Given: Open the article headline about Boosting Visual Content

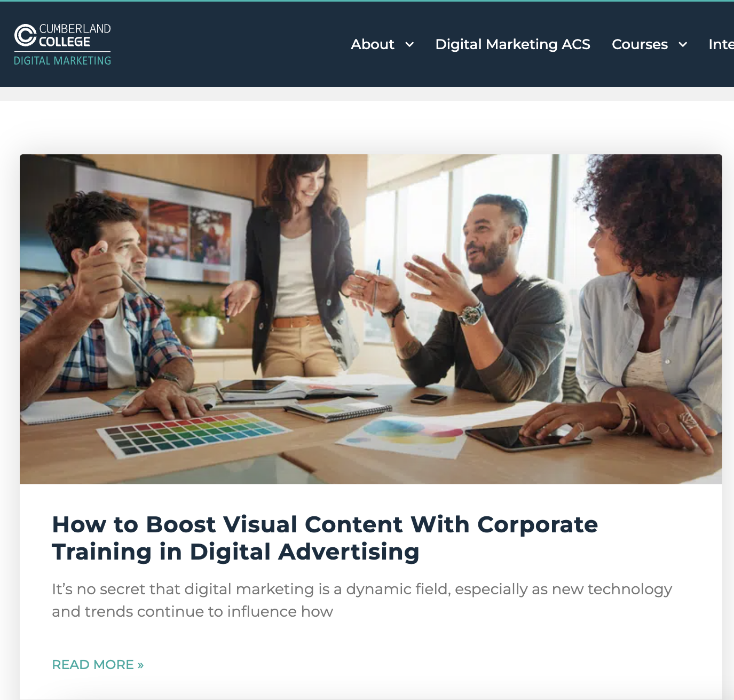Looking at the screenshot, I should click(325, 538).
